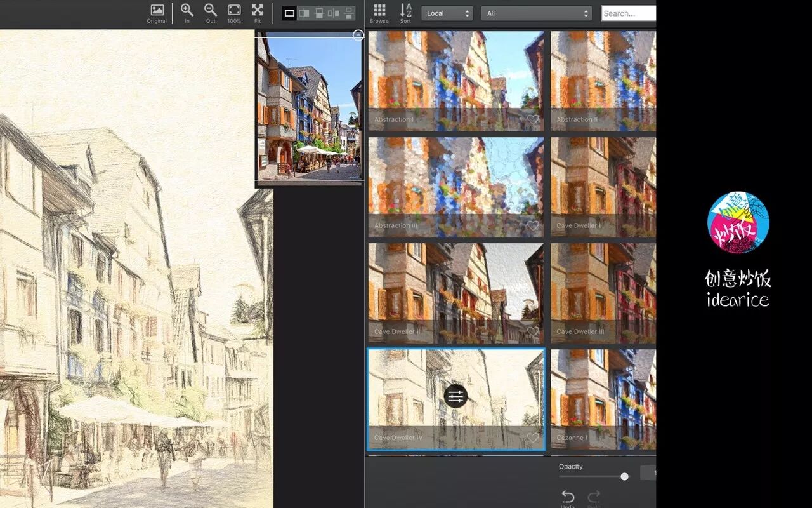Click the Opacity value box

click(648, 472)
